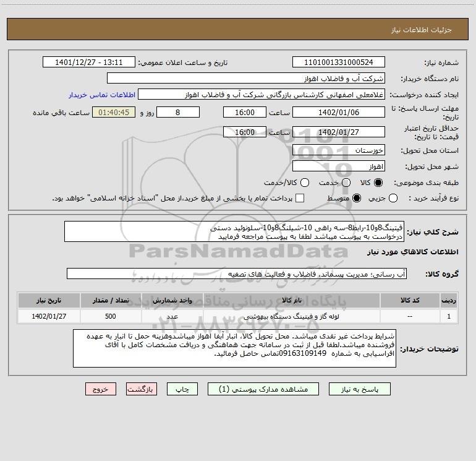Click the توضیحات خریدار label
The width and height of the screenshot is (476, 461).
(x=429, y=349)
